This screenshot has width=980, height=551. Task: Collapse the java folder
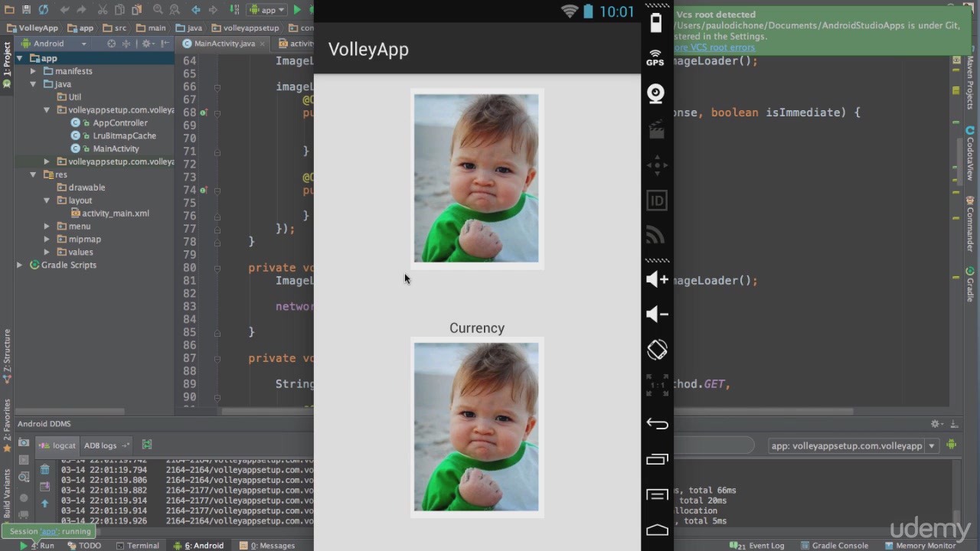click(x=33, y=84)
